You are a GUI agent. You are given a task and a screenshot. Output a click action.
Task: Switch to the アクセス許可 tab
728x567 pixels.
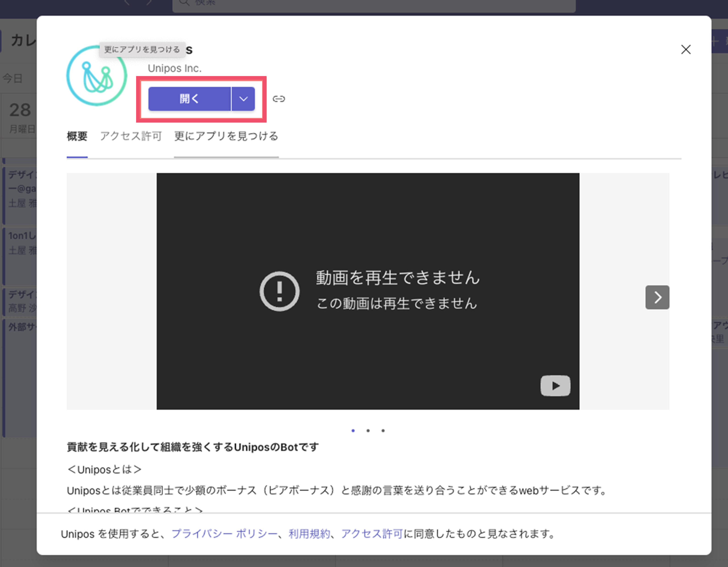[131, 136]
